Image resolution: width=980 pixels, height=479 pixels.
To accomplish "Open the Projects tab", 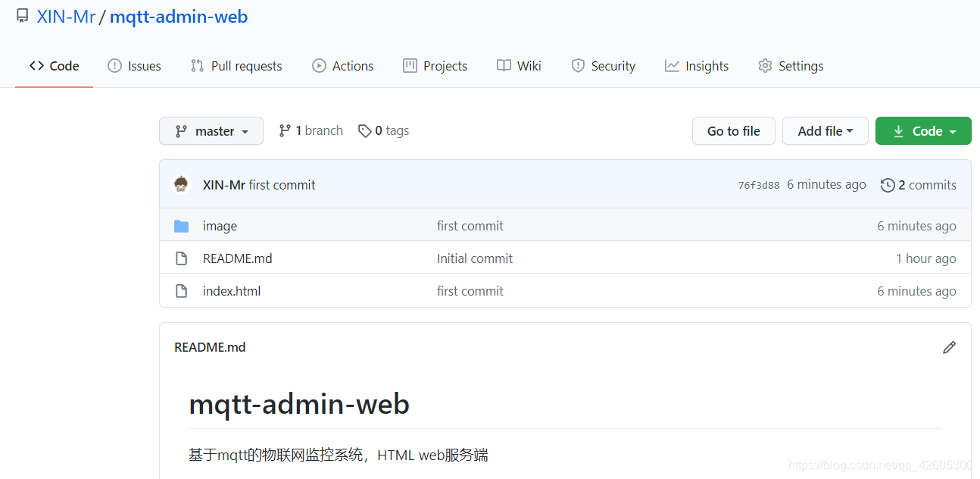I will coord(435,66).
